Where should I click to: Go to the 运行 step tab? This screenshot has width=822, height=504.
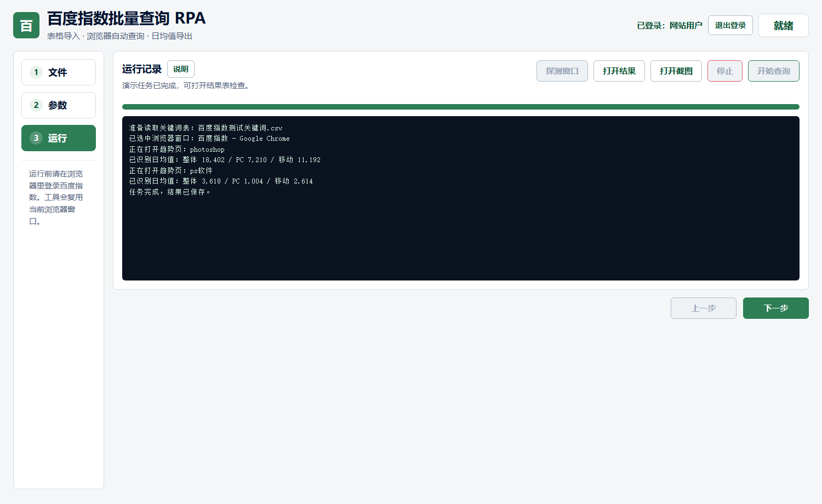(x=59, y=138)
